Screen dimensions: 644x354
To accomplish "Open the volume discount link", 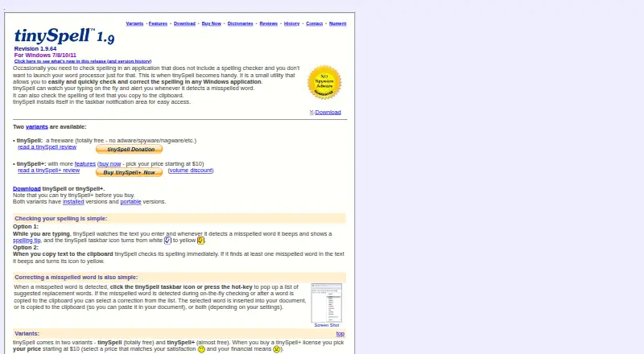I will pyautogui.click(x=191, y=170).
